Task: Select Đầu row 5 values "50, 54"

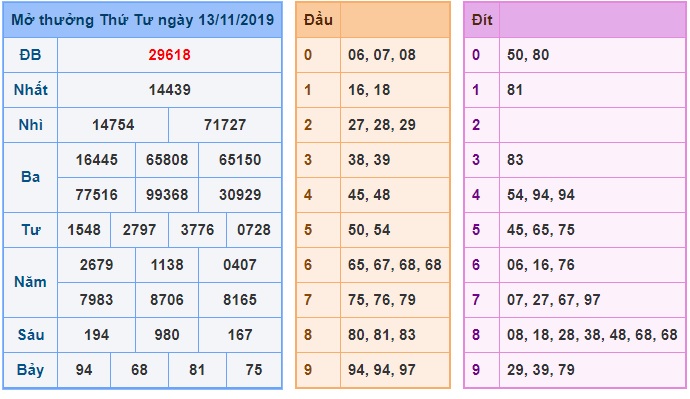Action: [x=369, y=230]
